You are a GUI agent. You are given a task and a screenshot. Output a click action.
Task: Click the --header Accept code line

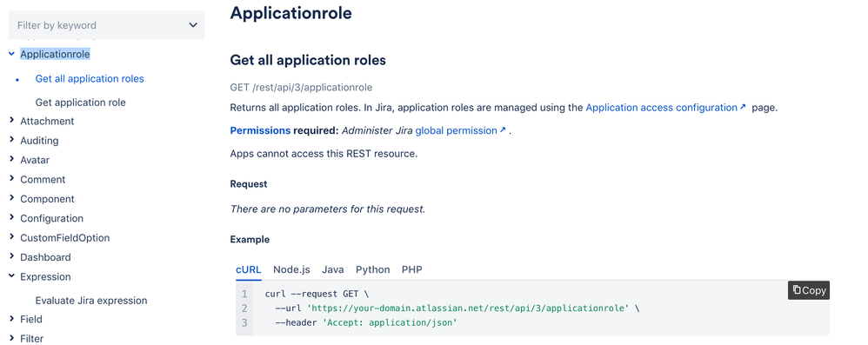[366, 322]
